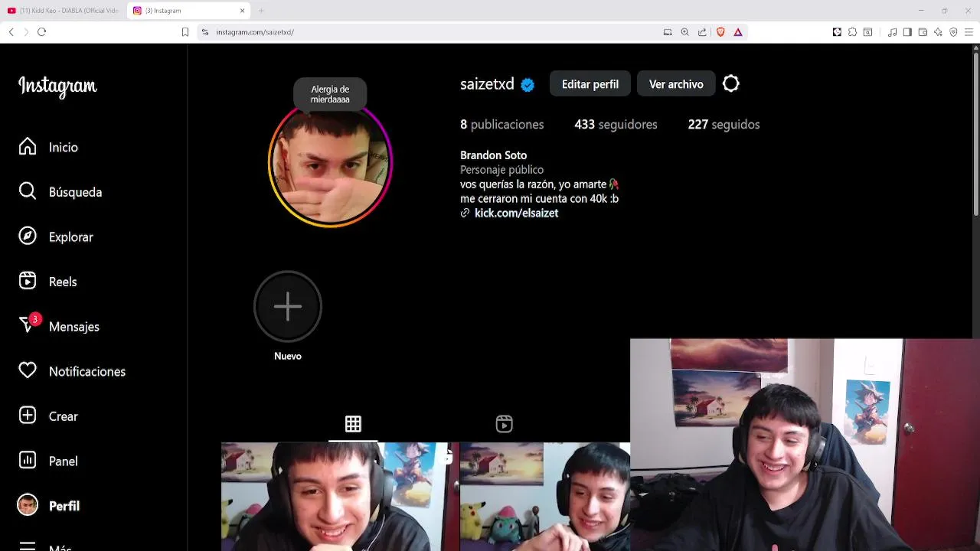Open the kick.com/elsaizet link
Viewport: 980px width, 551px height.
click(x=516, y=214)
